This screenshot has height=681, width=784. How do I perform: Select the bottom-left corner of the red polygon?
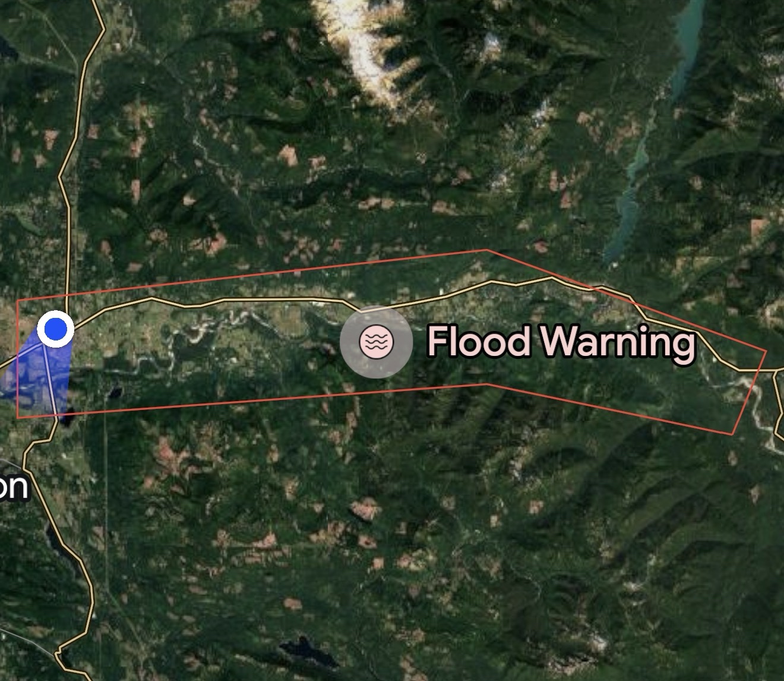(18, 418)
